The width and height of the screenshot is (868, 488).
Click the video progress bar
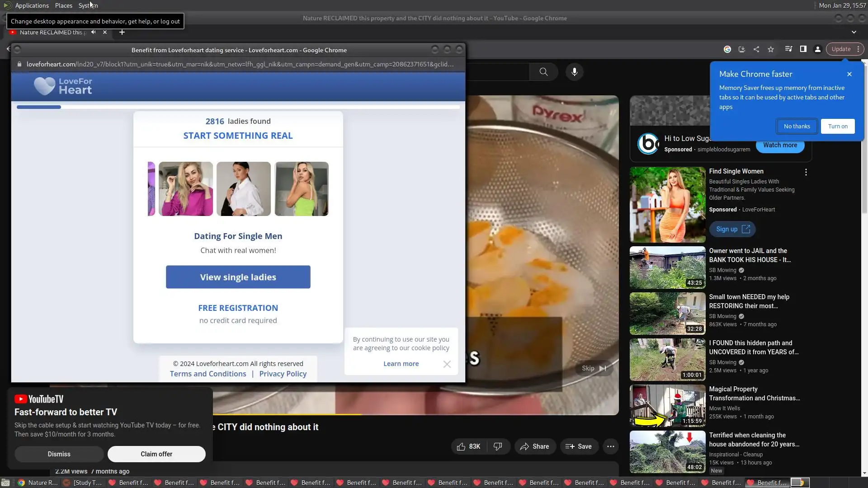[452, 414]
